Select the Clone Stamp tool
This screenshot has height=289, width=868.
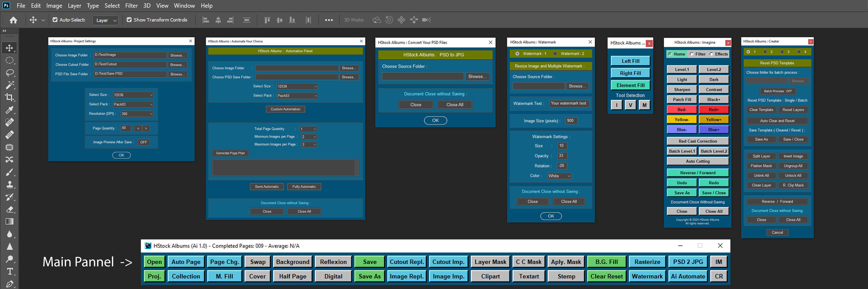pos(9,184)
